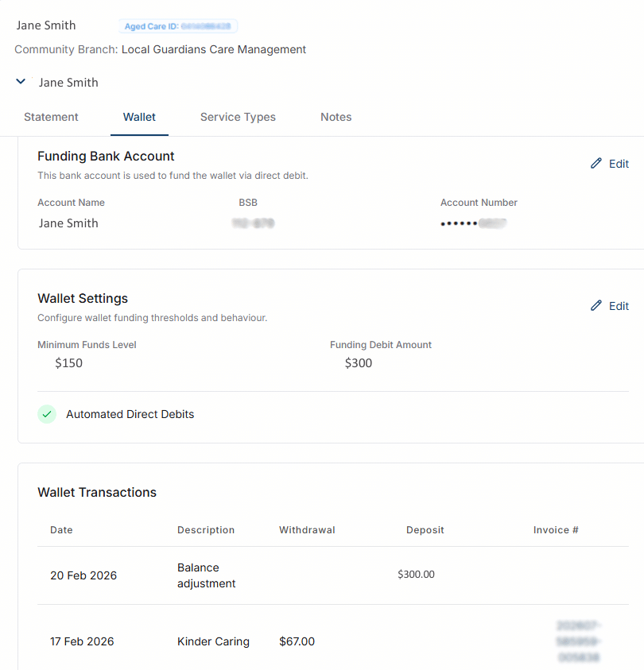Collapse the Jane Smith section chevron
The width and height of the screenshot is (644, 670).
tap(21, 82)
